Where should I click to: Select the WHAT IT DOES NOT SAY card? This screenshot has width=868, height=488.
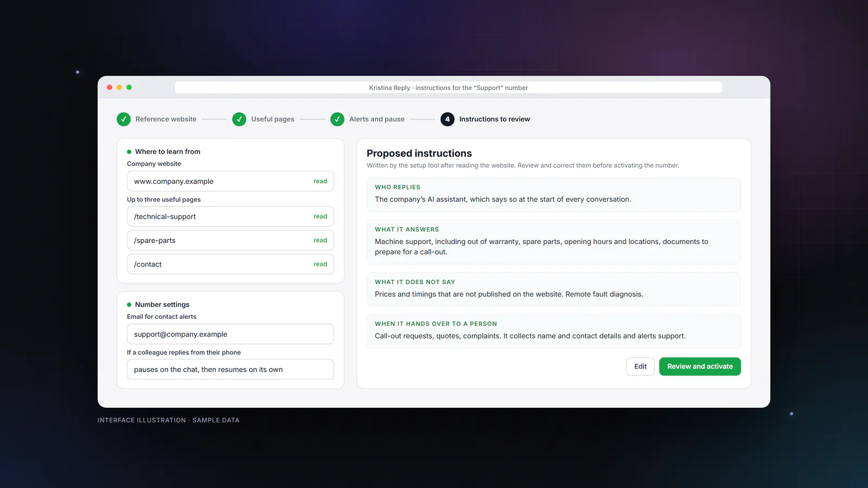554,289
